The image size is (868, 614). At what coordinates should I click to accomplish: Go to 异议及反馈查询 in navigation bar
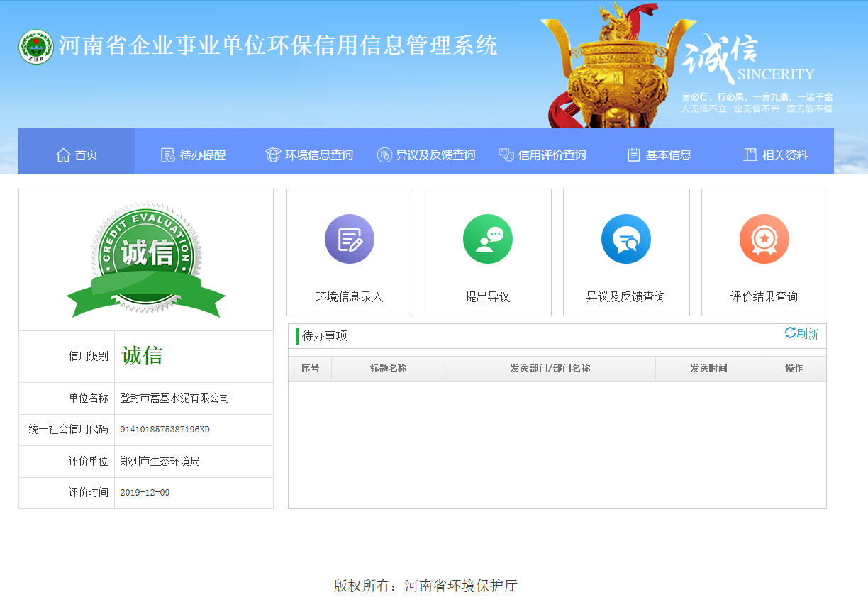pos(426,155)
